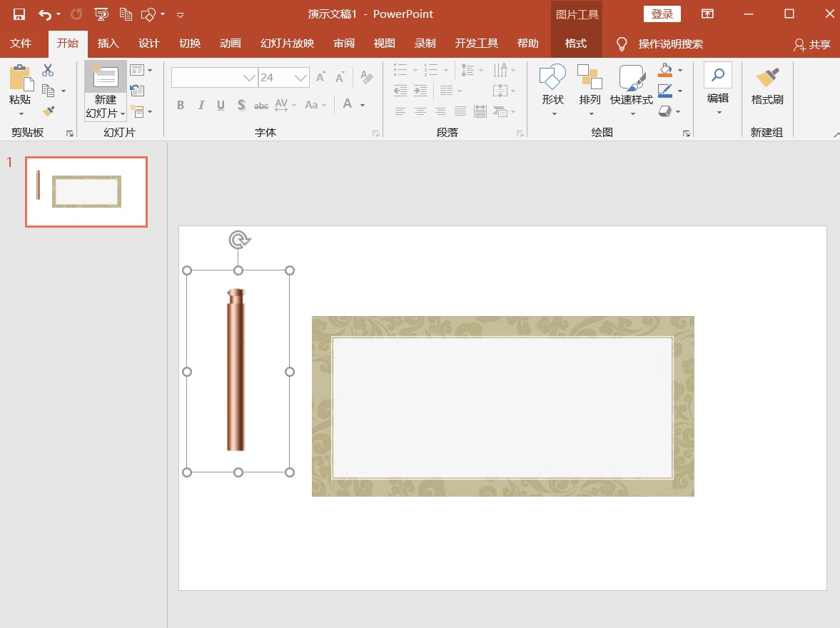Reset slide layout with the reset icon

pyautogui.click(x=137, y=91)
